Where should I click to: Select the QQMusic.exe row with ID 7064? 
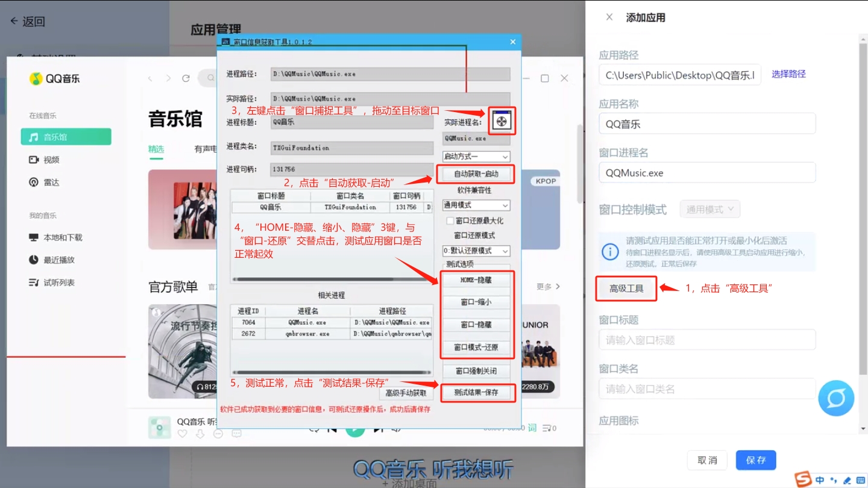pos(332,322)
